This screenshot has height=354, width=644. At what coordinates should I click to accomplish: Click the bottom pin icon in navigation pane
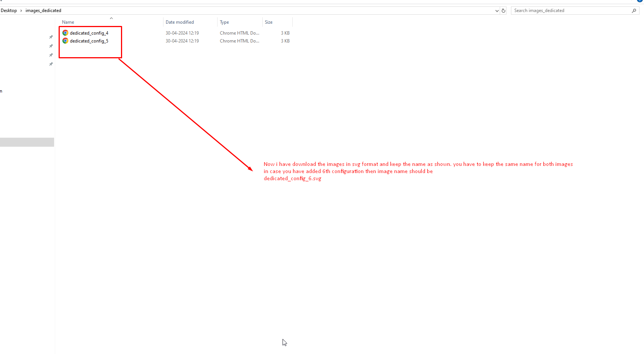pyautogui.click(x=51, y=64)
